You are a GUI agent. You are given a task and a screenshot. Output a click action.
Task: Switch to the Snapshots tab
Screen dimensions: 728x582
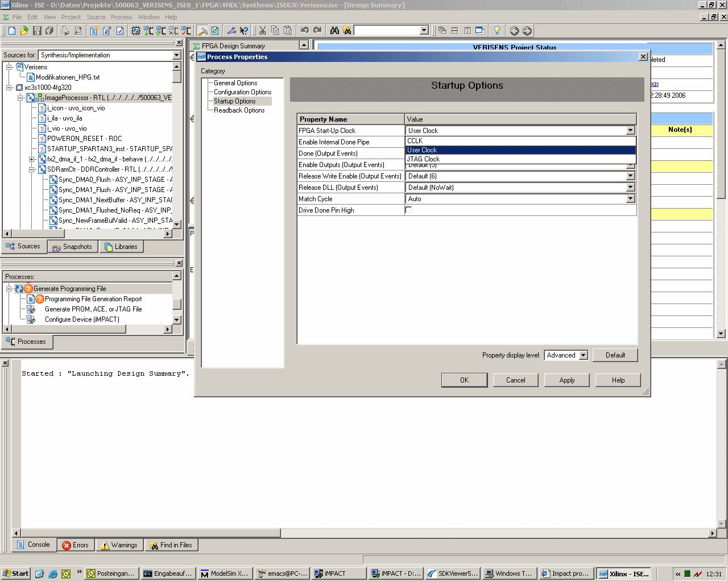pos(73,247)
